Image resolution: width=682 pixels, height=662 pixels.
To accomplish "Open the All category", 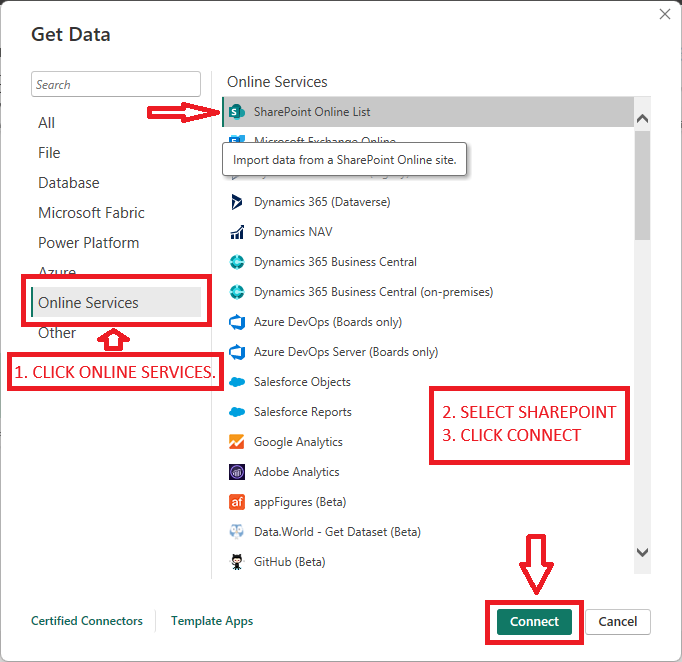I will point(47,123).
